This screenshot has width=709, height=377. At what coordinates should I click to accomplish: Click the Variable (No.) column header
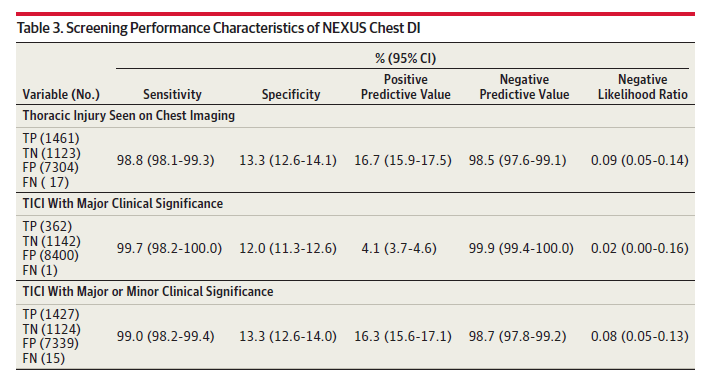(61, 94)
